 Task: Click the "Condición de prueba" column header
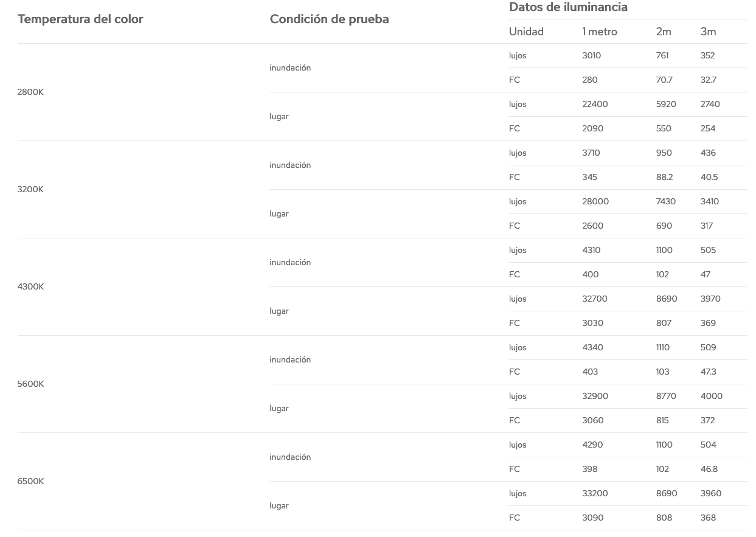pos(329,19)
